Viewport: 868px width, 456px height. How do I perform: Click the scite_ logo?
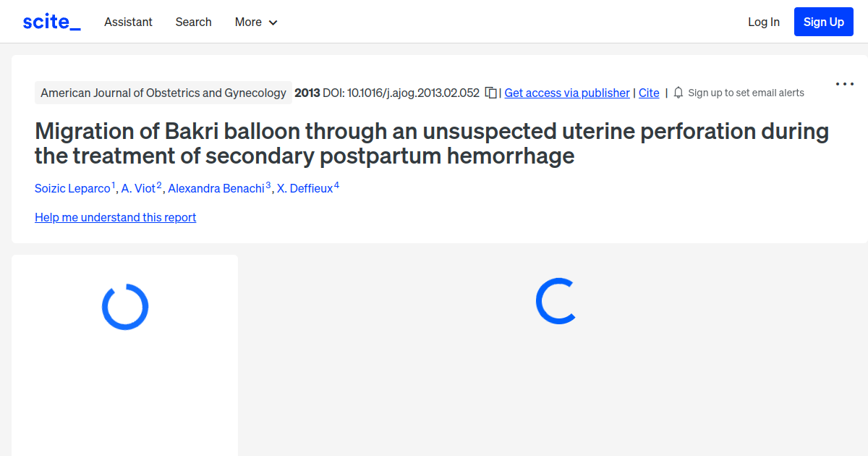click(x=51, y=21)
